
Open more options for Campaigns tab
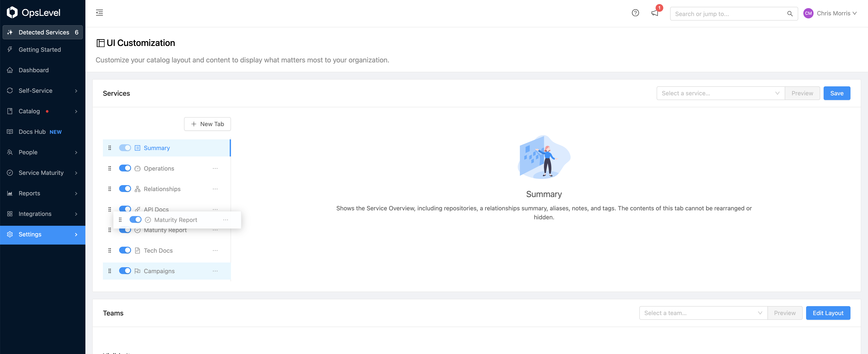click(215, 271)
